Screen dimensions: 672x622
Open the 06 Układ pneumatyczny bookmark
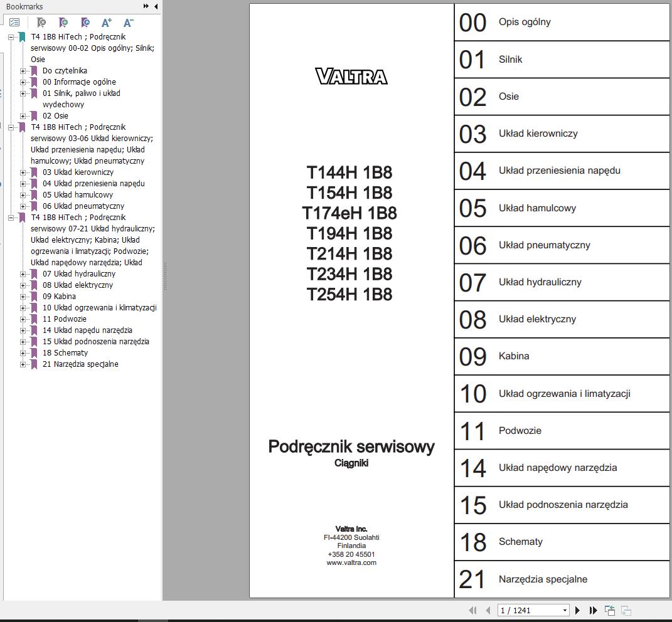point(83,206)
